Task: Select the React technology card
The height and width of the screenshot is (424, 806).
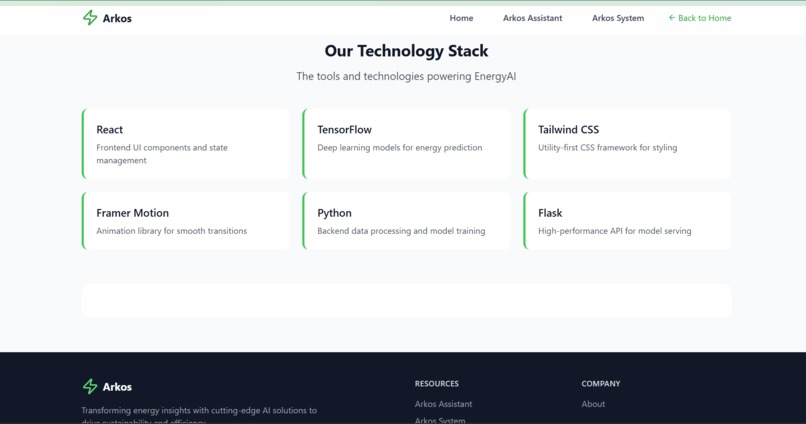Action: pos(186,144)
